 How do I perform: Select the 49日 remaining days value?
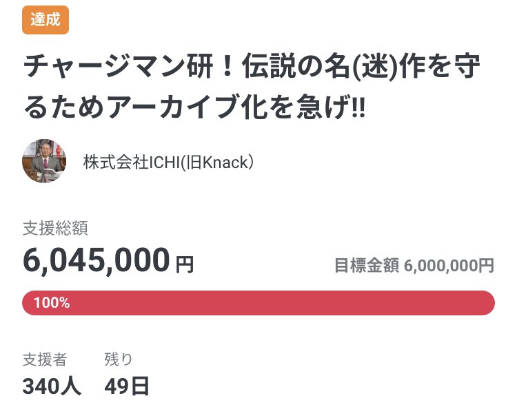[x=127, y=386]
